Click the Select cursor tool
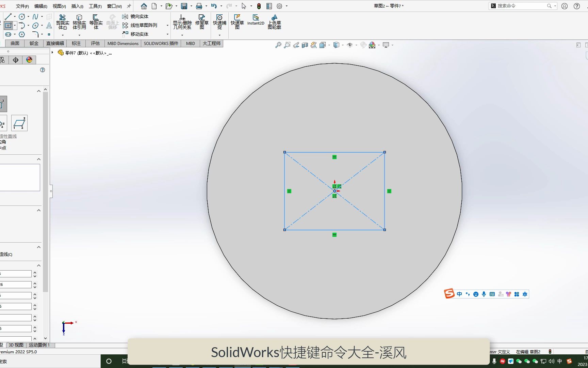The image size is (588, 368). point(244,6)
